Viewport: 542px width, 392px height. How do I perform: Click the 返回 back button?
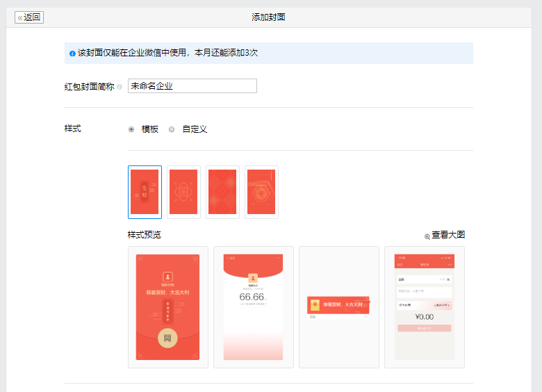[x=29, y=17]
